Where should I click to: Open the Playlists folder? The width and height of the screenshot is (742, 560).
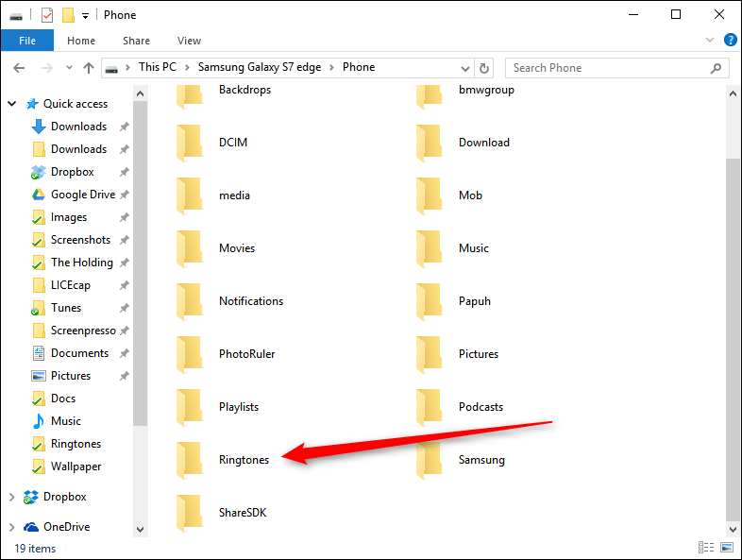[218, 407]
